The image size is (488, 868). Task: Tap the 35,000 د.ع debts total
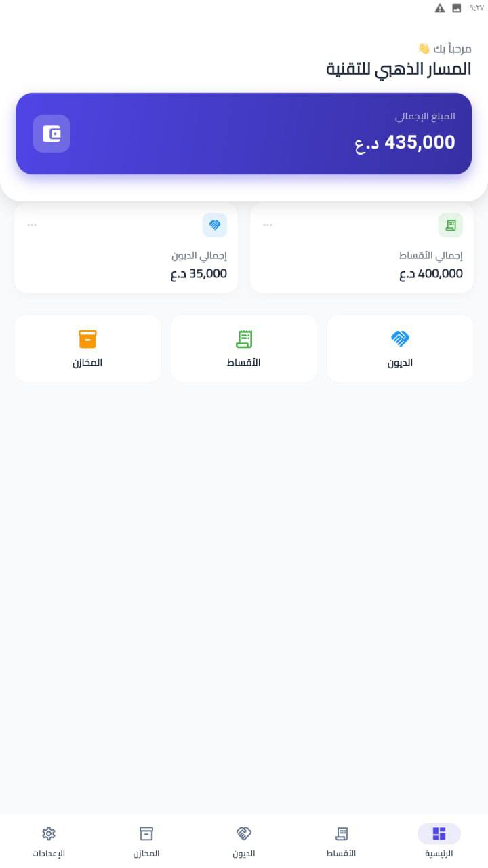pos(199,274)
